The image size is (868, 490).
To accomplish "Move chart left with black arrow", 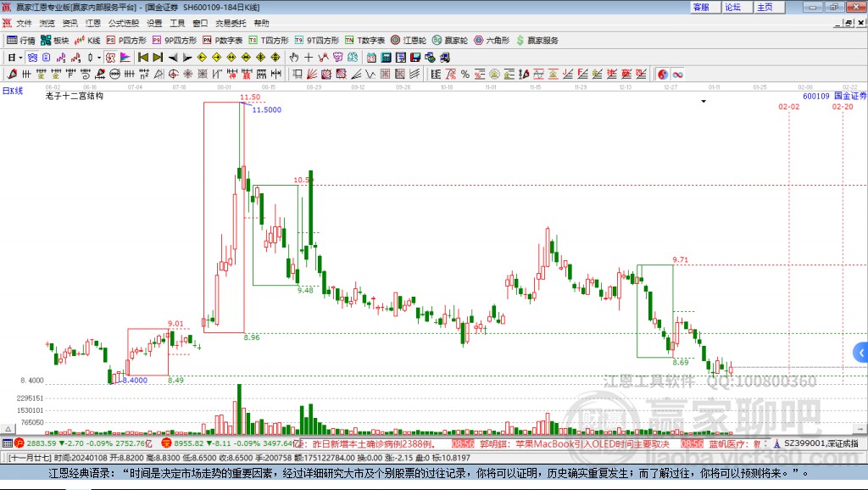I will [173, 58].
